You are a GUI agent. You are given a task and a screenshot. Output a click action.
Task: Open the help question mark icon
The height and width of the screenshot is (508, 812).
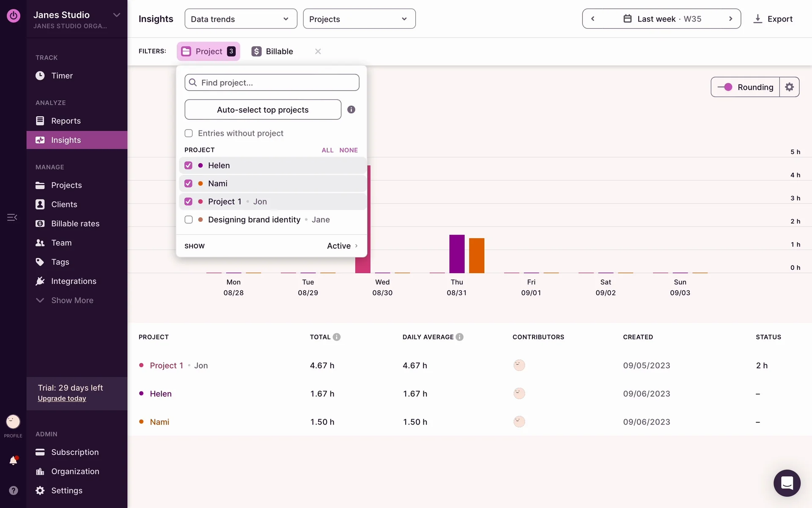pos(13,490)
